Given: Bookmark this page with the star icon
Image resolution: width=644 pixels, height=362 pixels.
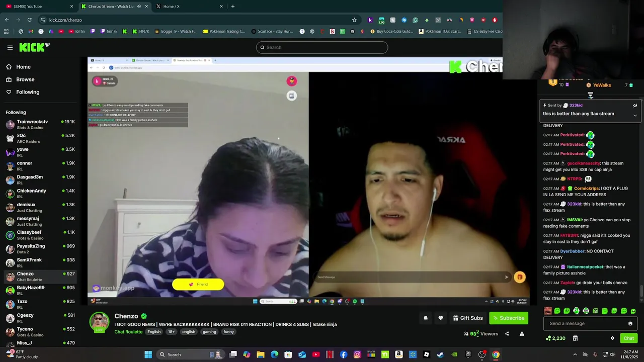Looking at the screenshot, I should coord(354,20).
